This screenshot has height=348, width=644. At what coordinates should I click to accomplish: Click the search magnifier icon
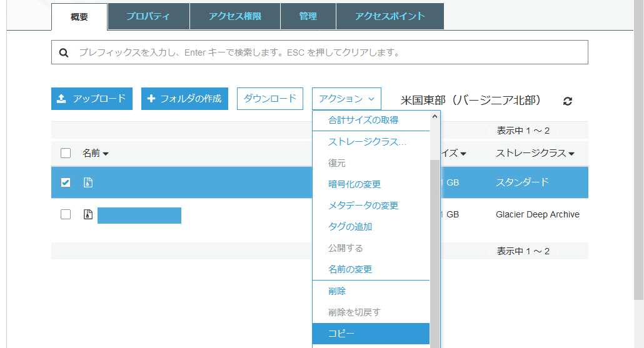[x=64, y=52]
